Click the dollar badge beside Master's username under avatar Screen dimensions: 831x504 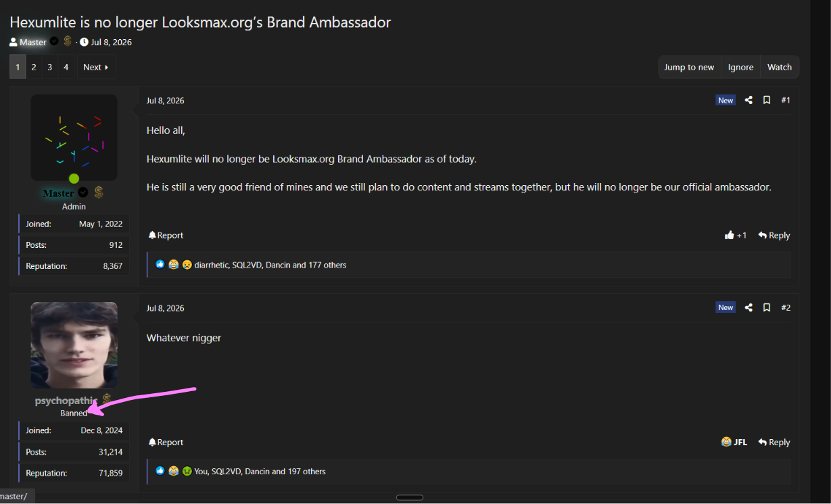pos(98,193)
